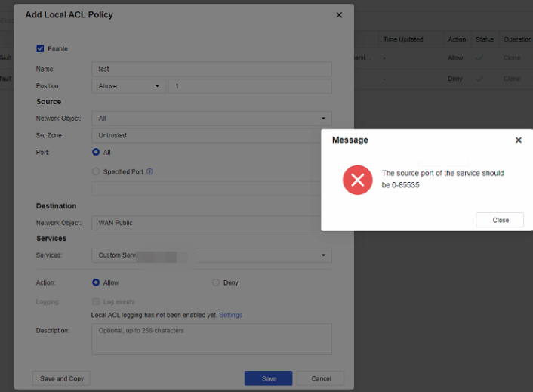Screen dimensions: 533x392
Task: Close the Add Local ACL Policy dialog
Action: 339,15
